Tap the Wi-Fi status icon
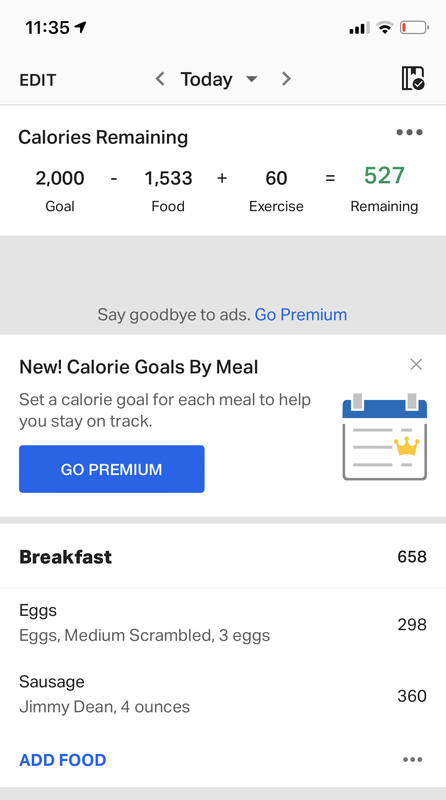Image resolution: width=446 pixels, height=800 pixels. pyautogui.click(x=385, y=28)
